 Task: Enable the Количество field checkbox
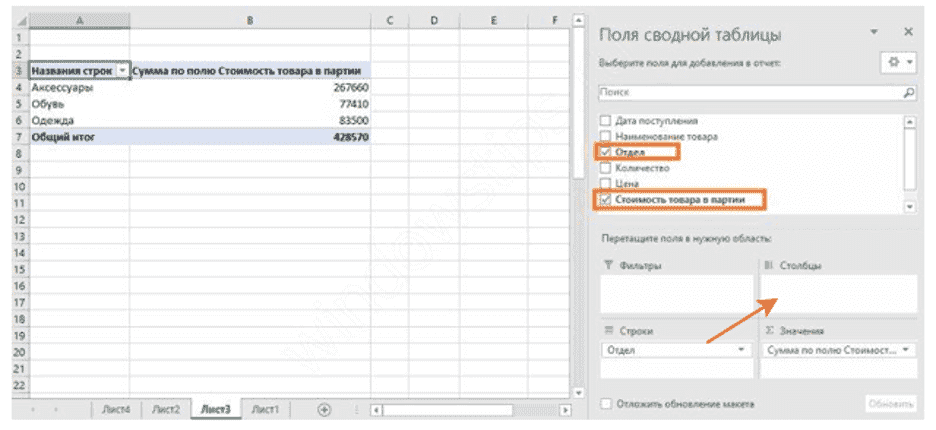[604, 168]
